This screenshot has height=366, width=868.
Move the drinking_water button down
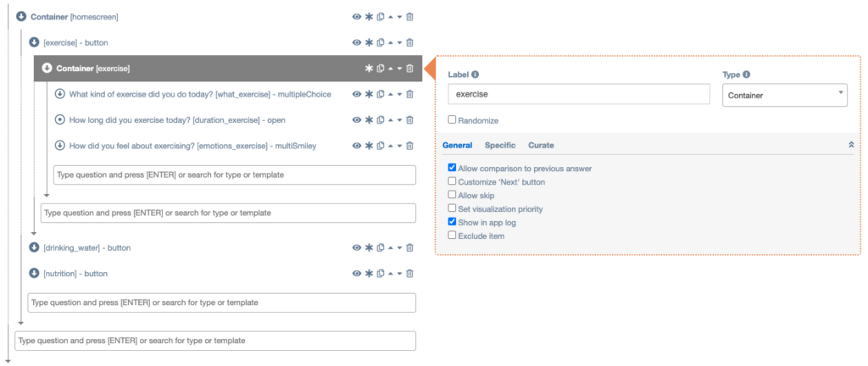399,248
